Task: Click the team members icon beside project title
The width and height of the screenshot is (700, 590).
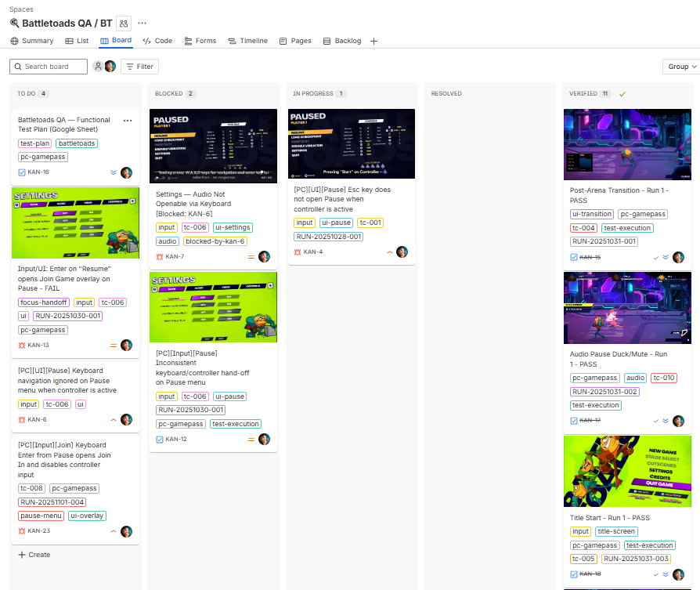Action: click(x=124, y=24)
